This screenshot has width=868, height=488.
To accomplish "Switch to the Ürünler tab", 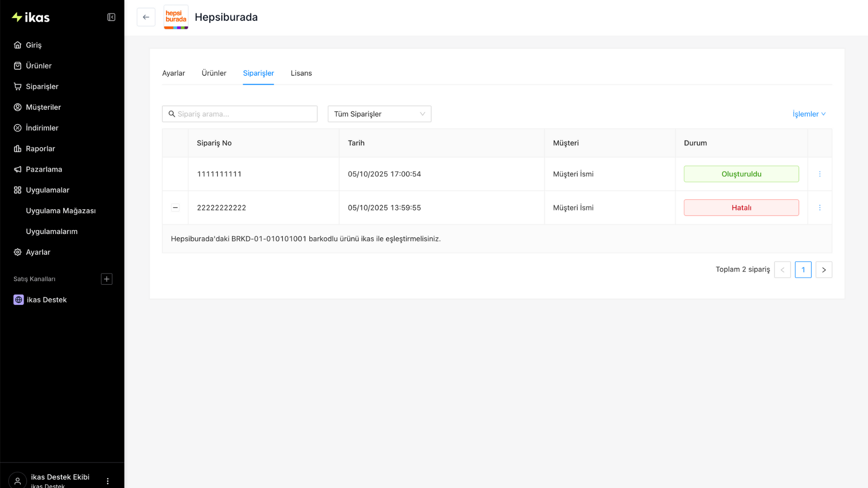I will point(214,73).
